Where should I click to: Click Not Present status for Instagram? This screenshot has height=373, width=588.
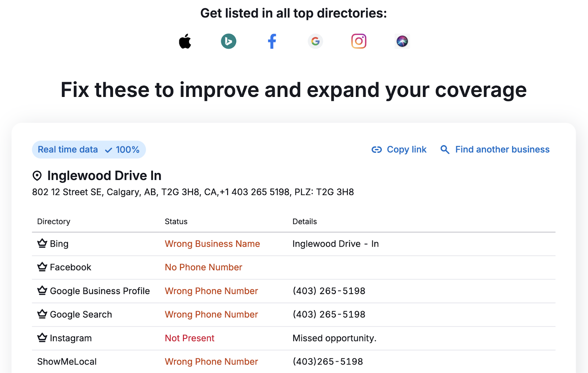190,338
